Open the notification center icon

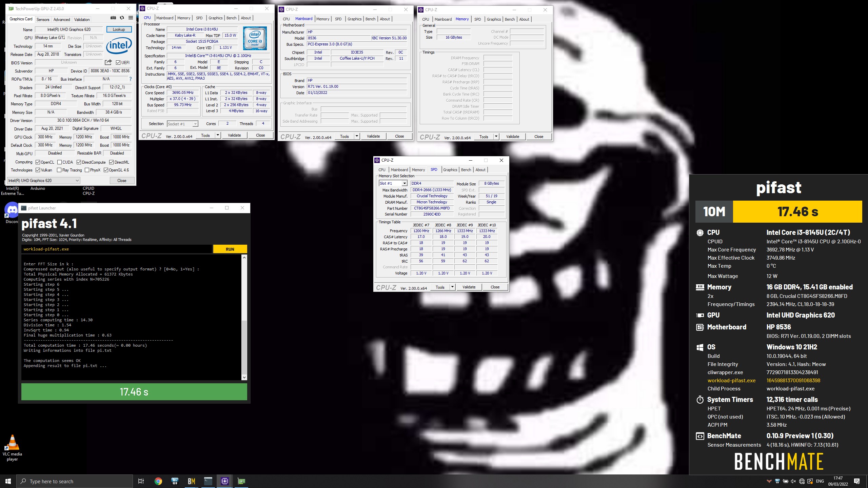857,481
